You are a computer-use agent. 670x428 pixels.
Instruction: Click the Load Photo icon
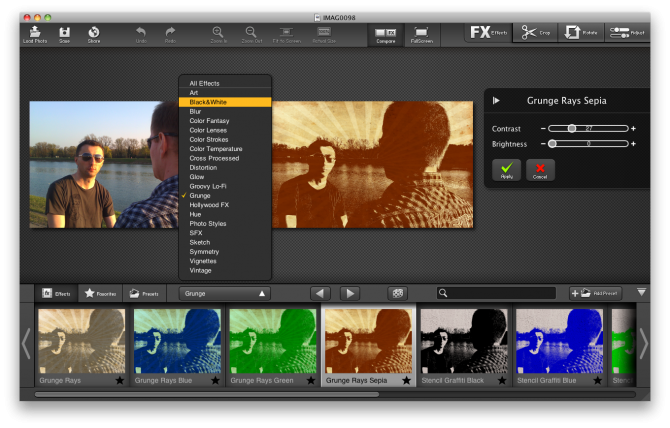tap(34, 32)
